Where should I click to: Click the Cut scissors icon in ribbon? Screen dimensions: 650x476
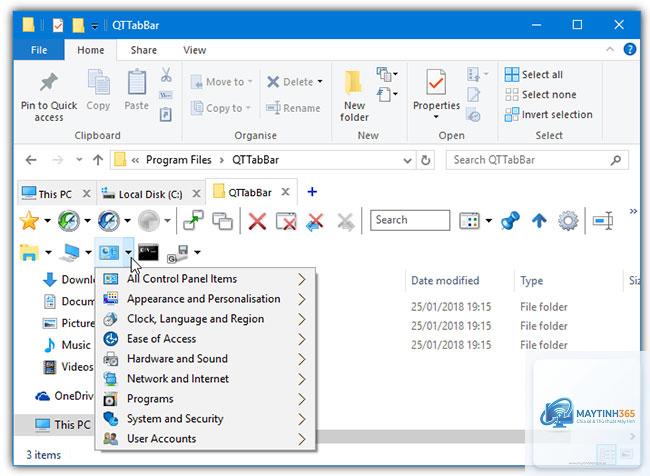click(x=166, y=75)
